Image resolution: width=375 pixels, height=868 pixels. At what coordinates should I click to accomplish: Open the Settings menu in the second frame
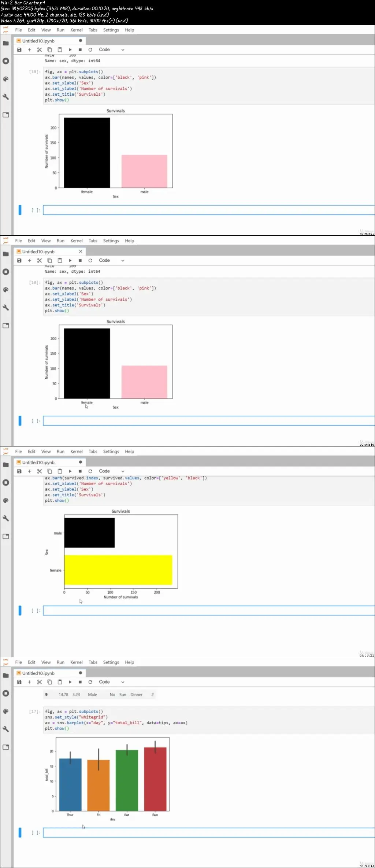click(111, 241)
